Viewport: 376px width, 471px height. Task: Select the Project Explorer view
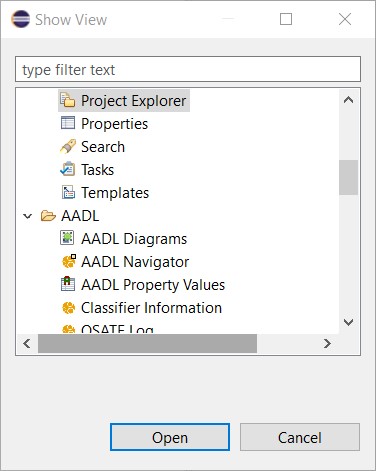coord(133,101)
